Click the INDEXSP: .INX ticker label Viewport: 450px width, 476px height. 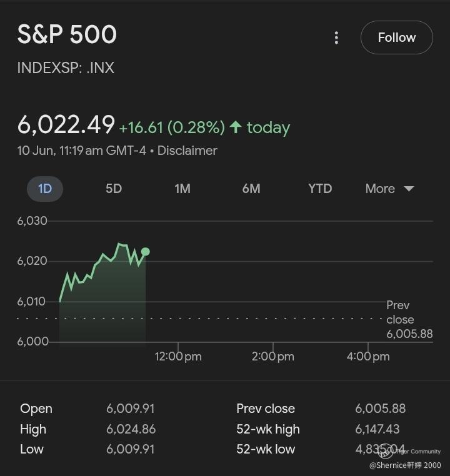66,67
